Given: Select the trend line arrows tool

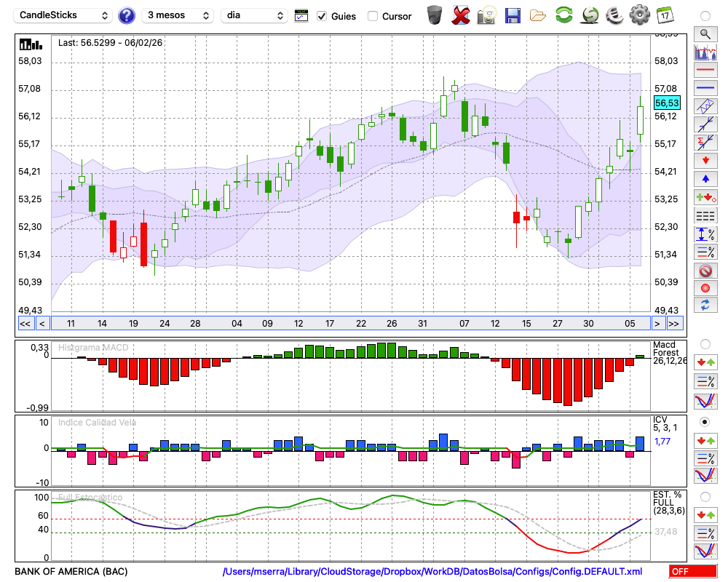Looking at the screenshot, I should [x=705, y=124].
